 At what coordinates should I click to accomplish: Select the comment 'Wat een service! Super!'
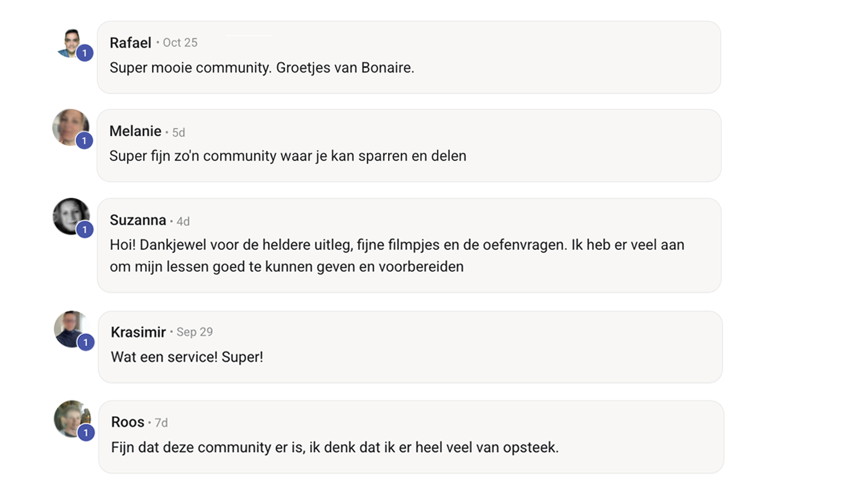click(187, 357)
